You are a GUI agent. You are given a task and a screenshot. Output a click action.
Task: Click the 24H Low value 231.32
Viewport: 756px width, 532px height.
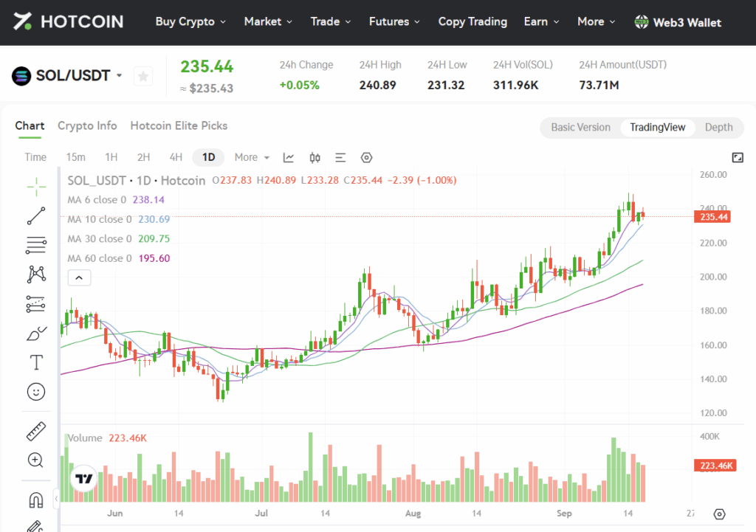point(446,86)
